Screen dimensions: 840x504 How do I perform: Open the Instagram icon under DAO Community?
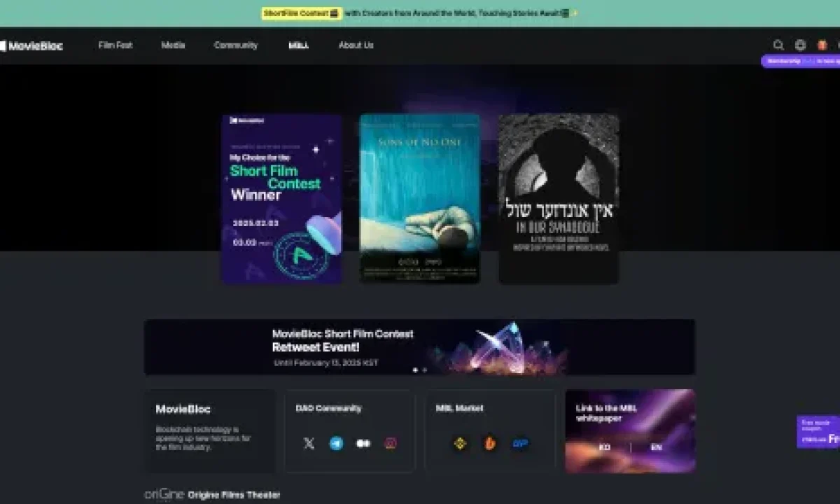[x=390, y=443]
